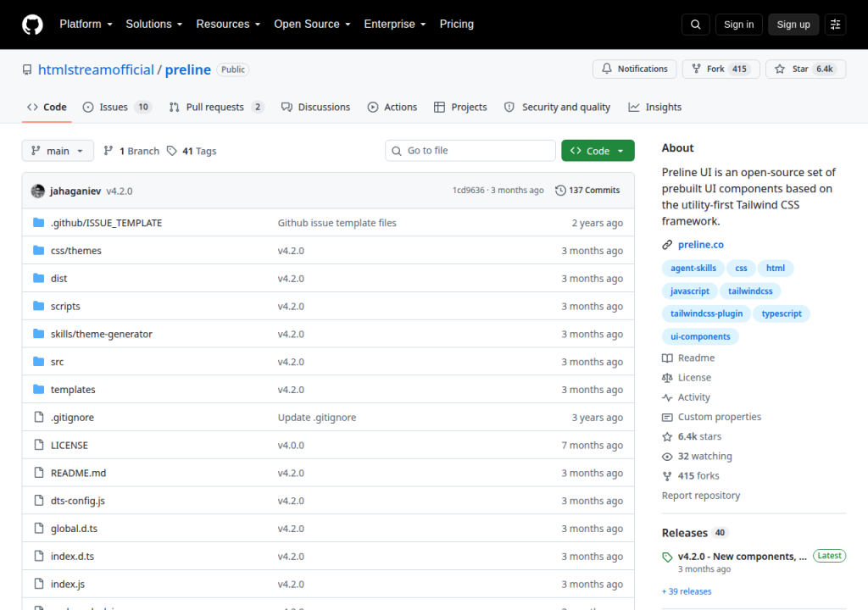Viewport: 868px width, 610px height.
Task: Click the file icon for .gitignore
Action: (39, 417)
